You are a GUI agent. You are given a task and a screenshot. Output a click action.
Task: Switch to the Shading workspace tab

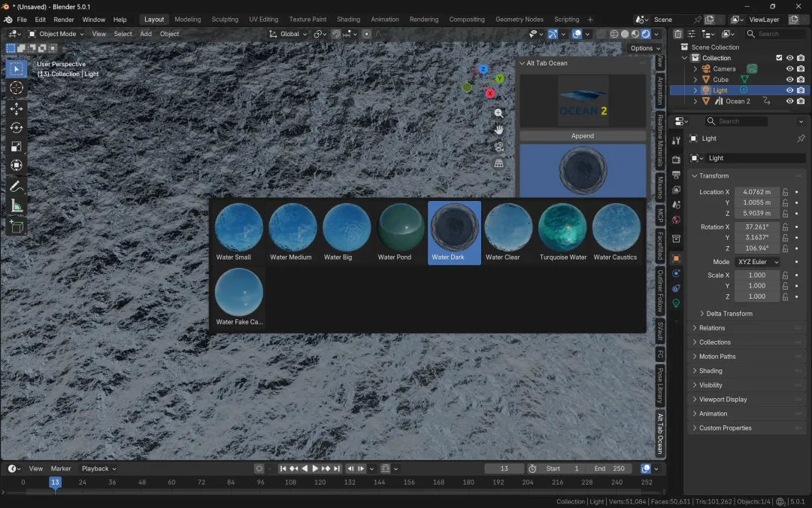[x=348, y=20]
